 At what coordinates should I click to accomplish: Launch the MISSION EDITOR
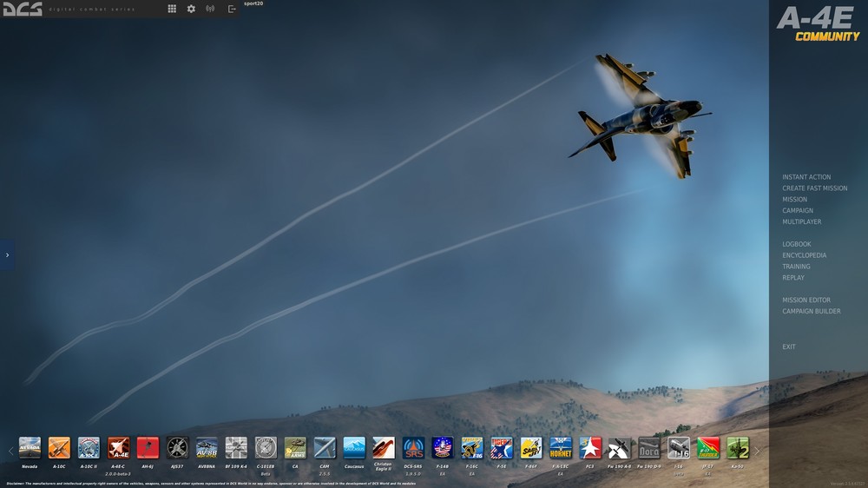806,300
